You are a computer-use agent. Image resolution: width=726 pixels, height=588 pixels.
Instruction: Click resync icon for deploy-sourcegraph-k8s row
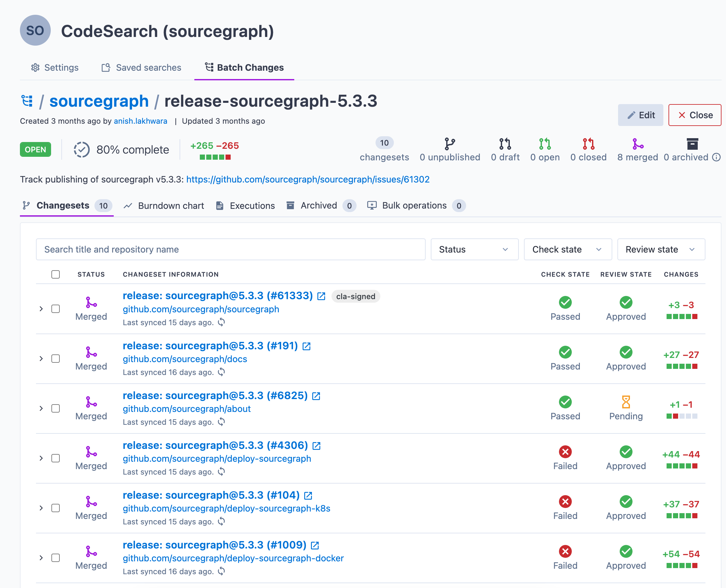pyautogui.click(x=221, y=521)
